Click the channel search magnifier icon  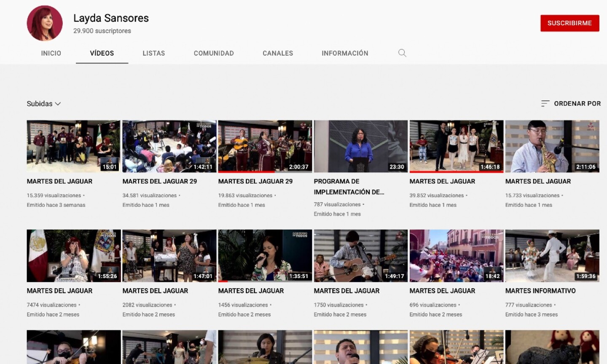(402, 53)
